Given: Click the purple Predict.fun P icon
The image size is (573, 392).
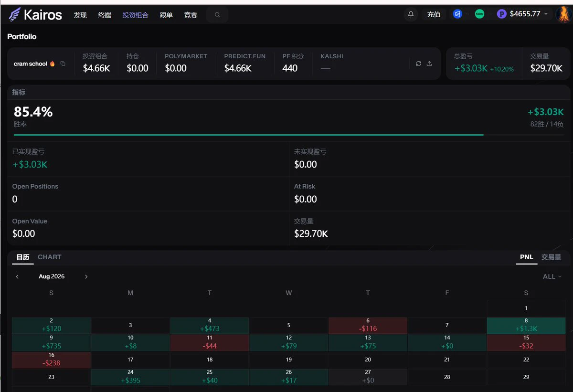Looking at the screenshot, I should point(501,14).
